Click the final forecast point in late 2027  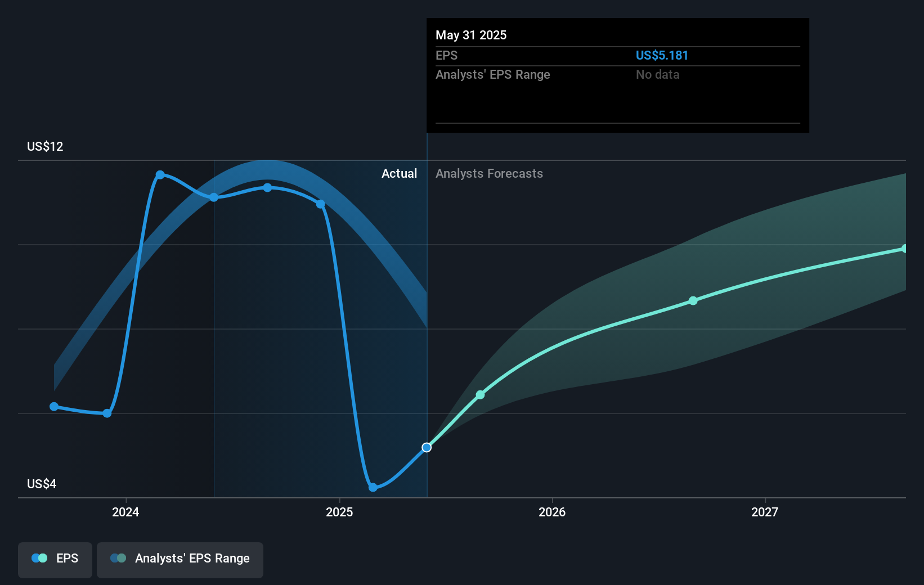coord(905,249)
